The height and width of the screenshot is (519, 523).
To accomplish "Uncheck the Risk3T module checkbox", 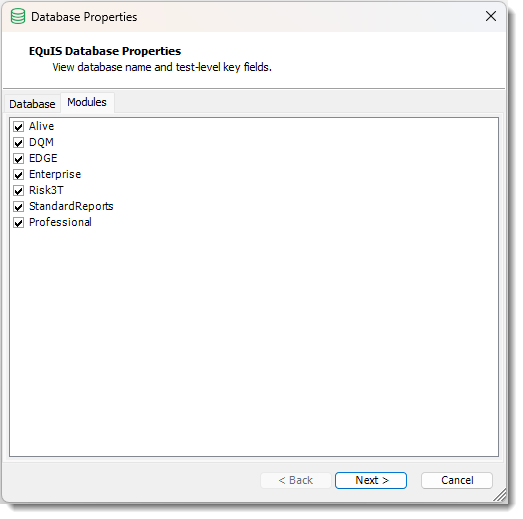I will point(19,191).
